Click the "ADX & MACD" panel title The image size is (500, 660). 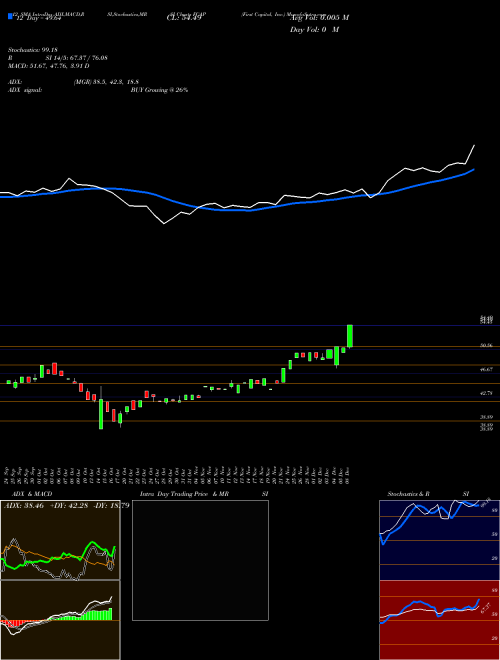point(32,494)
